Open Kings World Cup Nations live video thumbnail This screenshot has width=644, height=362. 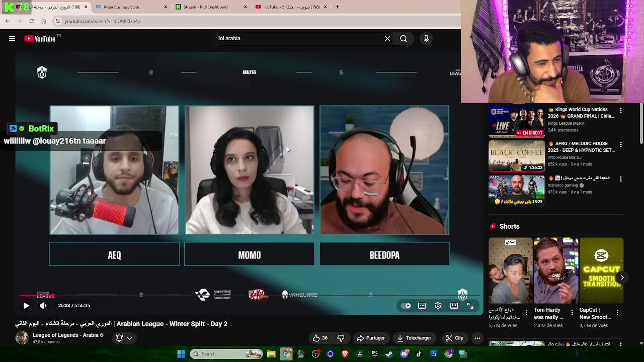517,121
